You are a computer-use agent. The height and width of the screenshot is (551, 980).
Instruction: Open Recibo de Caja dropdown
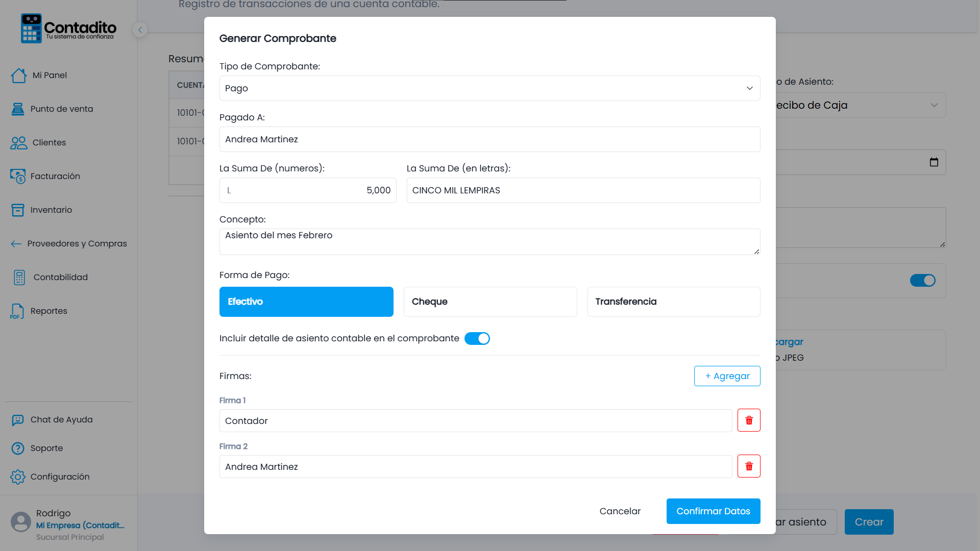861,105
